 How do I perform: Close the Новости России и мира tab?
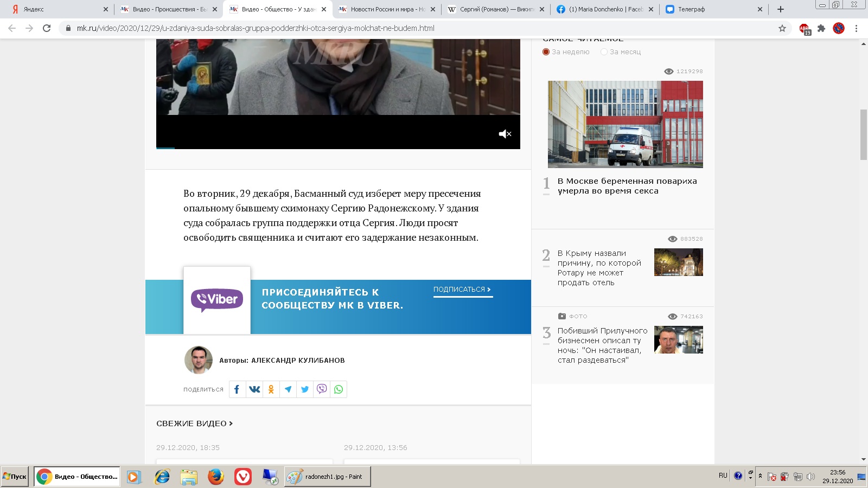[x=433, y=9]
